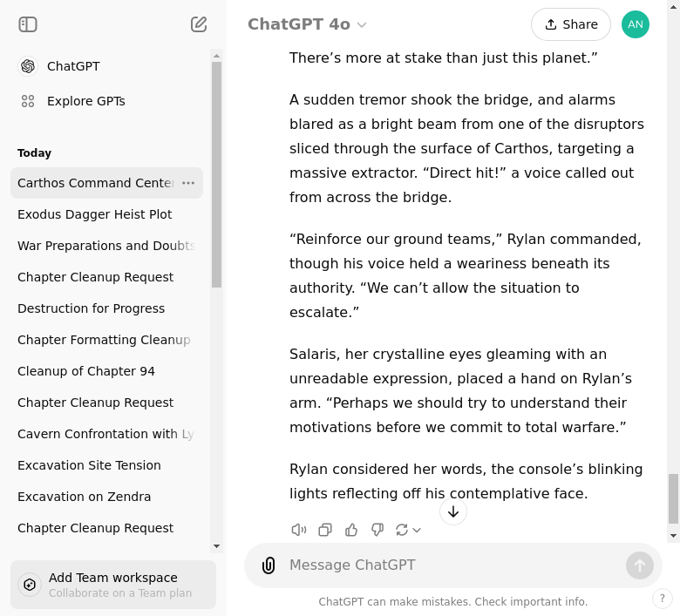Image resolution: width=680 pixels, height=616 pixels.
Task: Open the regenerate response model dropdown
Action: pyautogui.click(x=408, y=530)
